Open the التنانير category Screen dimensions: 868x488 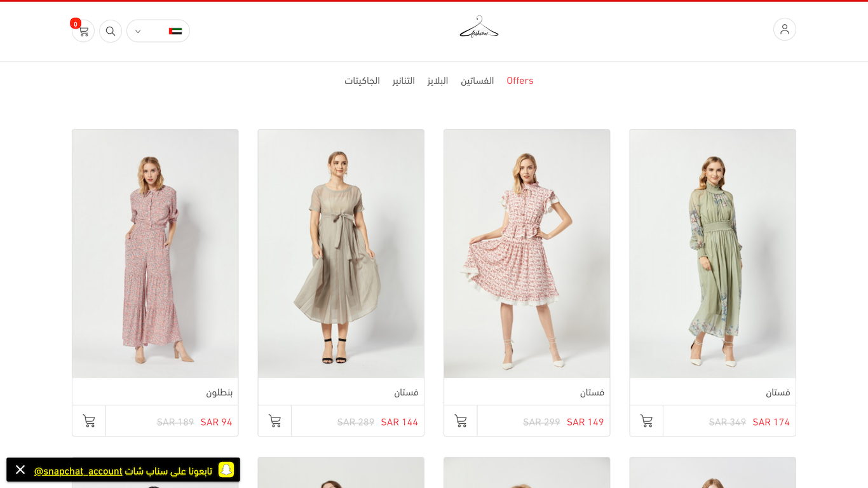tap(403, 81)
